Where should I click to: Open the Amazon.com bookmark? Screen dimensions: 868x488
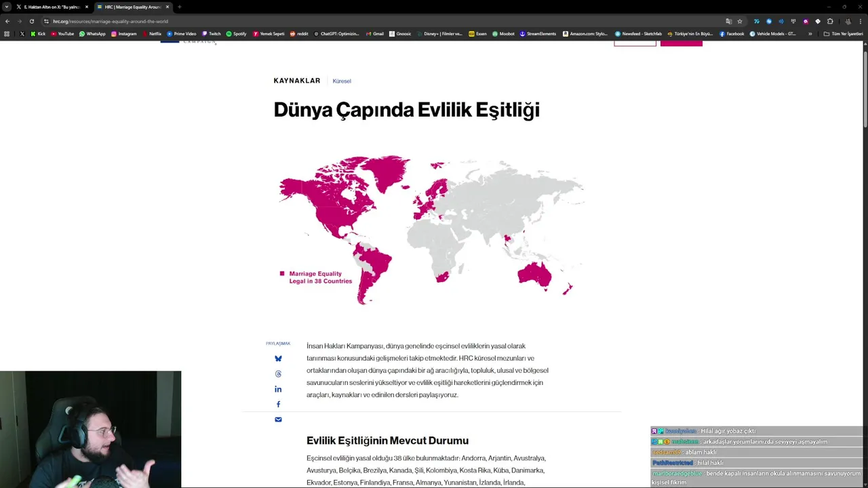click(585, 34)
